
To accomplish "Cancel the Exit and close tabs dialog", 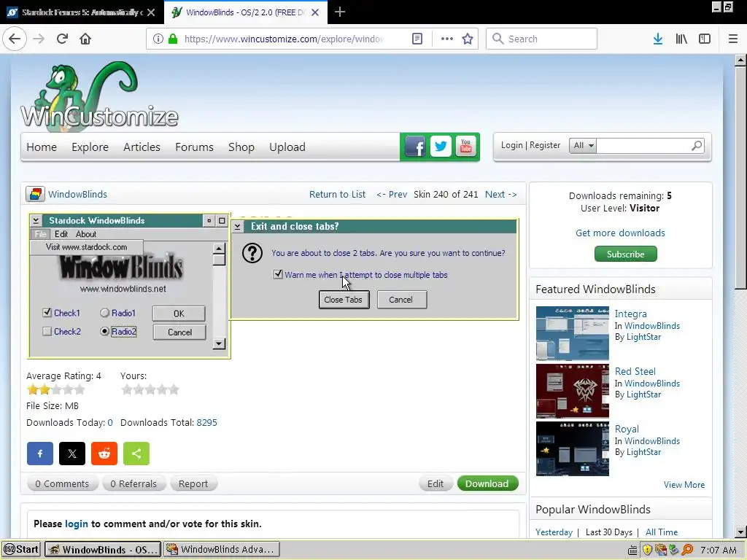I will coord(401,300).
